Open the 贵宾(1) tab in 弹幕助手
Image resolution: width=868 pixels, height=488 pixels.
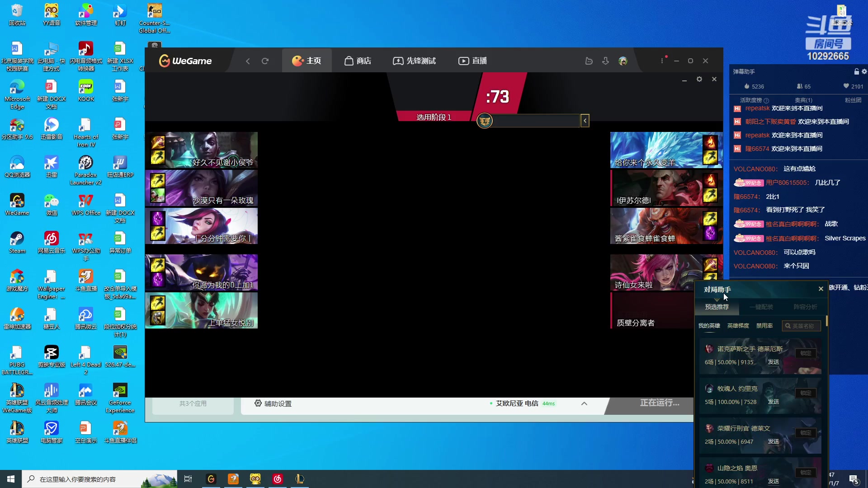tap(803, 100)
